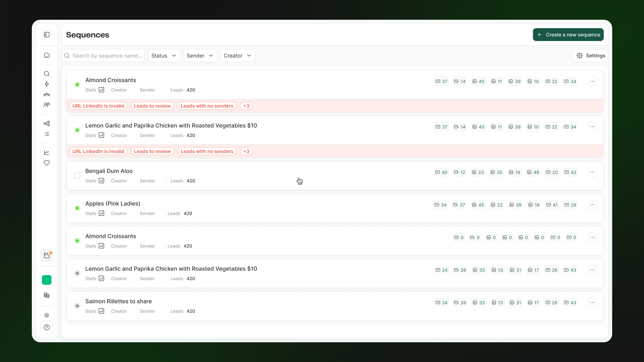Open the Creator filter dropdown
The image size is (644, 362).
click(x=237, y=56)
